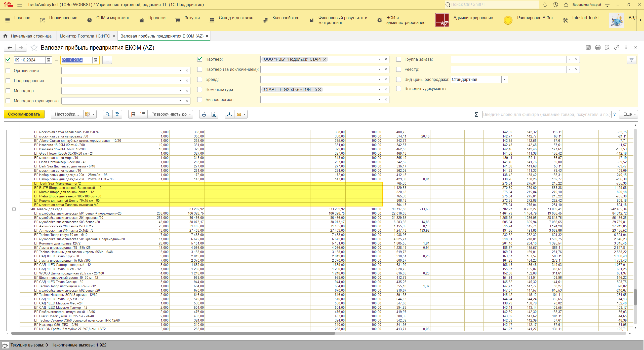This screenshot has height=350, width=644.
Task: Click the save report download icon
Action: [229, 114]
